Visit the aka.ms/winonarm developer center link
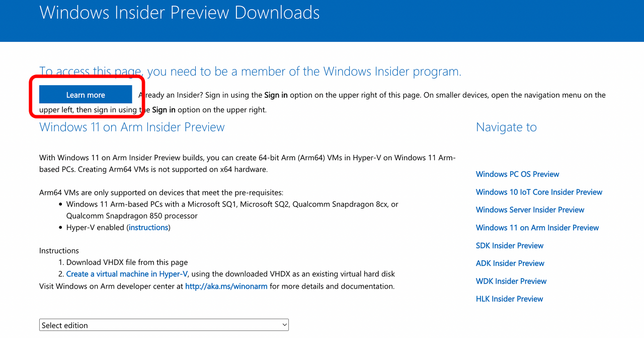 (226, 286)
